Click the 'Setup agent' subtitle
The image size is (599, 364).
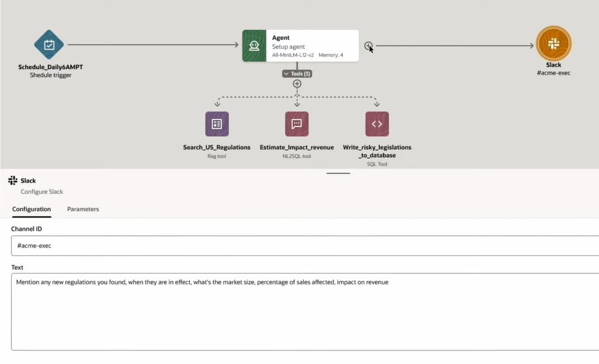288,46
